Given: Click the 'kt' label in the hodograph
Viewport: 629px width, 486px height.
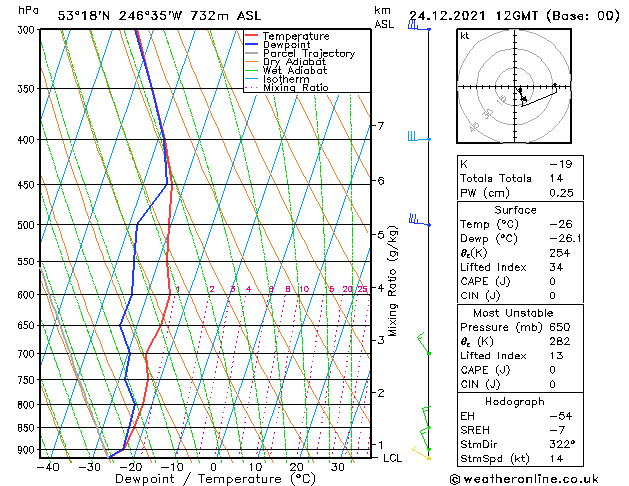Looking at the screenshot, I should [x=465, y=36].
